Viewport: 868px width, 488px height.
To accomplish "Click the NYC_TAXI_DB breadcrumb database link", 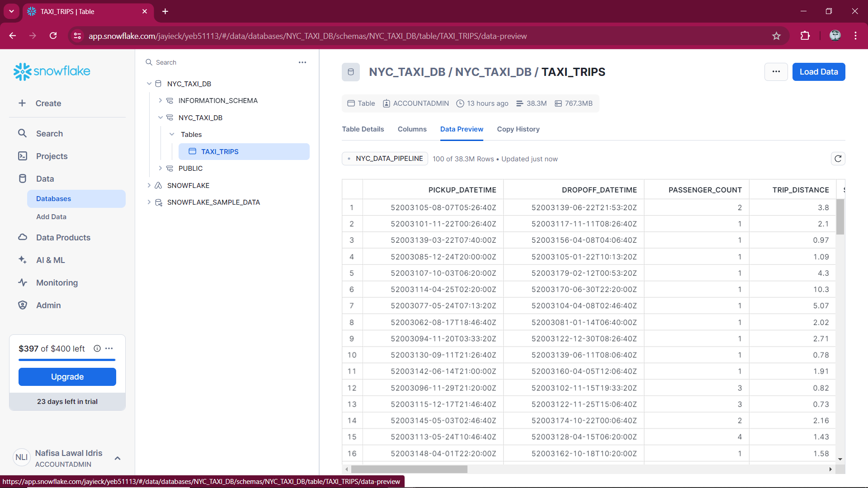I will click(x=407, y=72).
